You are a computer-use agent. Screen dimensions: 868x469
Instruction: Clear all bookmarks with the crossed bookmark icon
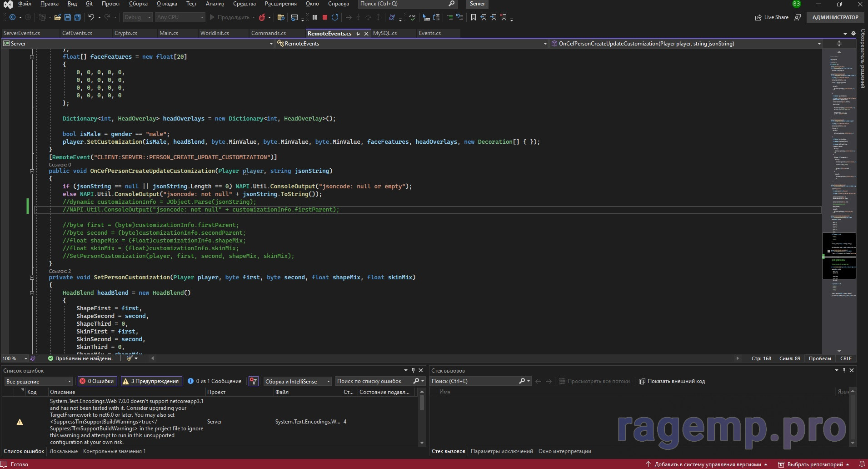click(504, 17)
